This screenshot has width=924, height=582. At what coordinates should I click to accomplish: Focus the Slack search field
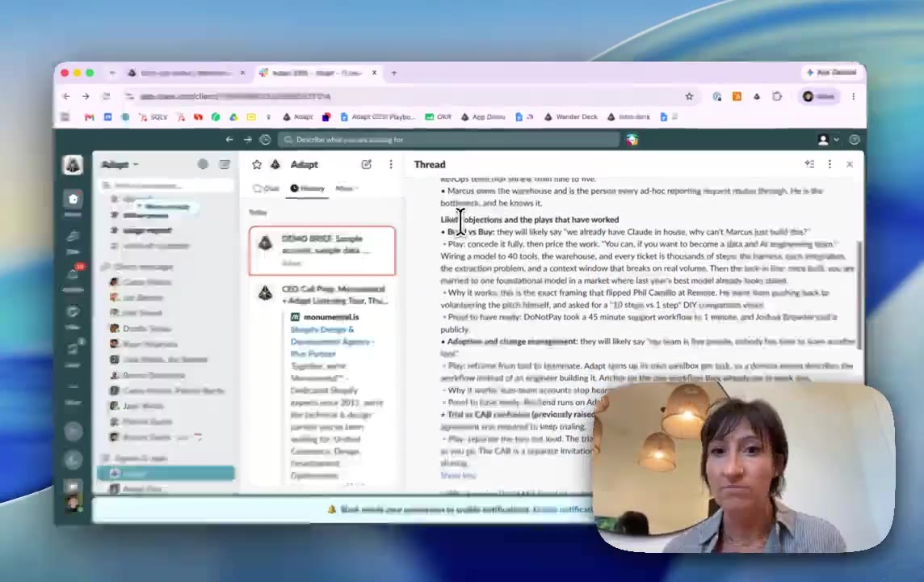click(x=447, y=139)
